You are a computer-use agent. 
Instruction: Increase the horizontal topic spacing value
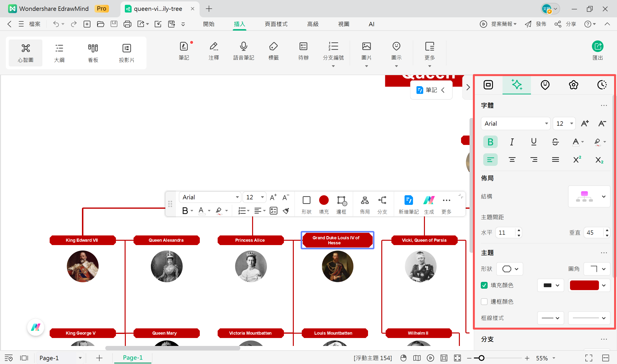click(x=519, y=230)
